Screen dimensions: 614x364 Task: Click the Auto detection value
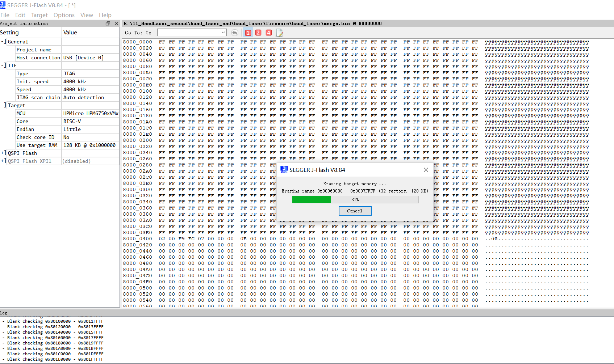[84, 97]
